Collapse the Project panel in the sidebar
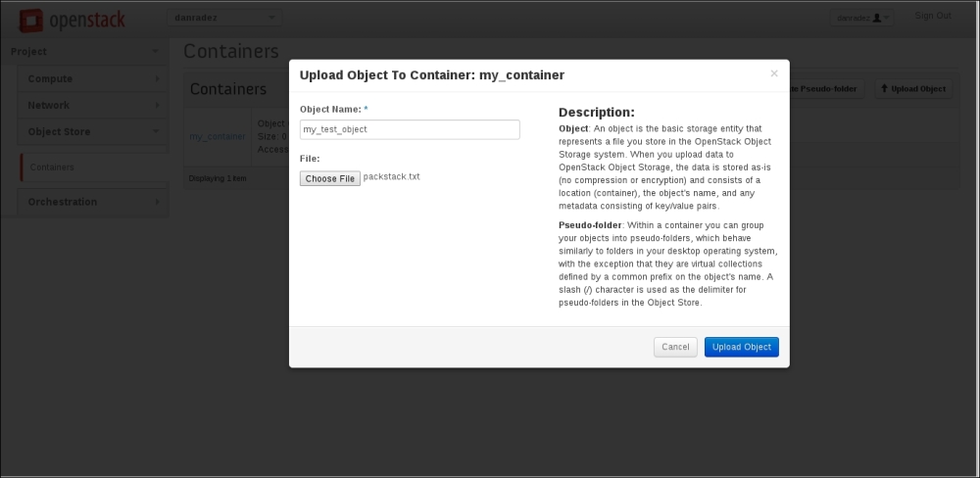Image resolution: width=980 pixels, height=478 pixels. pyautogui.click(x=84, y=51)
